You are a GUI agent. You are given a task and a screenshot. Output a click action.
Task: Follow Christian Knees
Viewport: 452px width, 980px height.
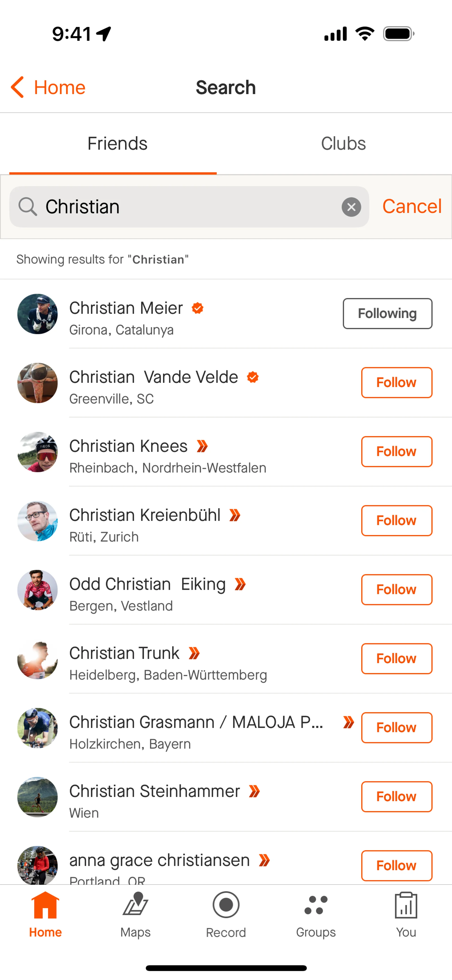coord(396,452)
